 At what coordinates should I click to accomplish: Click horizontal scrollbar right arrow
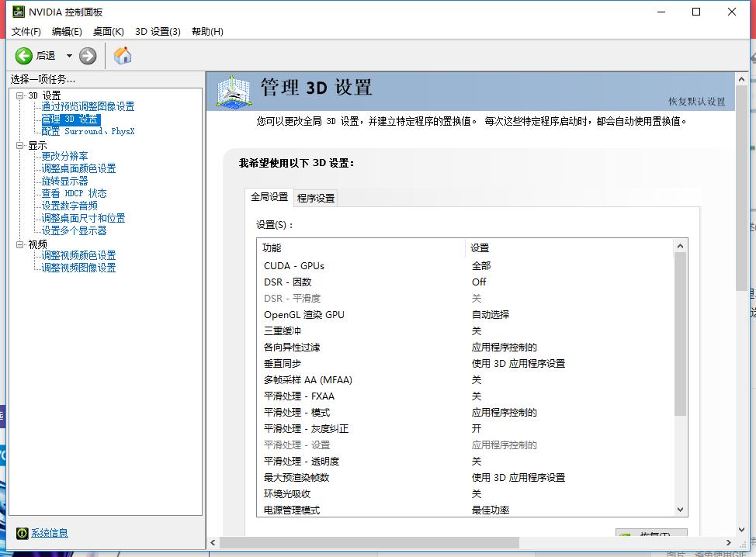(729, 542)
